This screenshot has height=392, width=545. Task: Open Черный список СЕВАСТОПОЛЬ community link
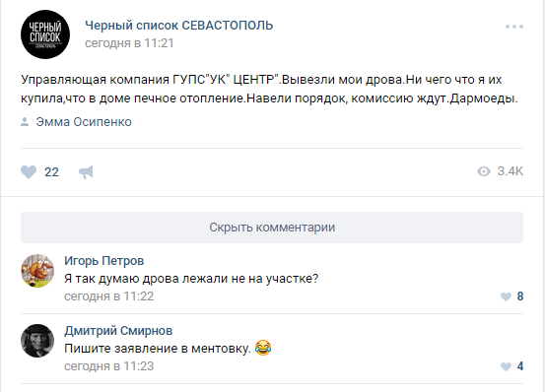[179, 26]
